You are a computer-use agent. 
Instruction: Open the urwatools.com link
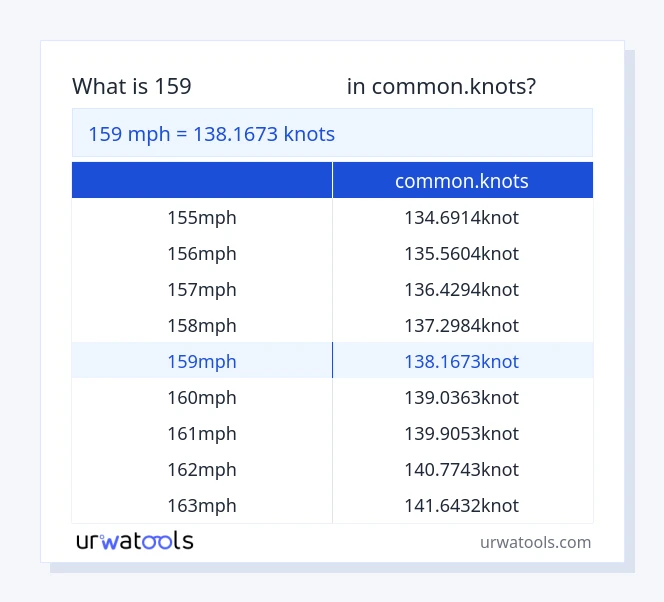click(x=535, y=542)
